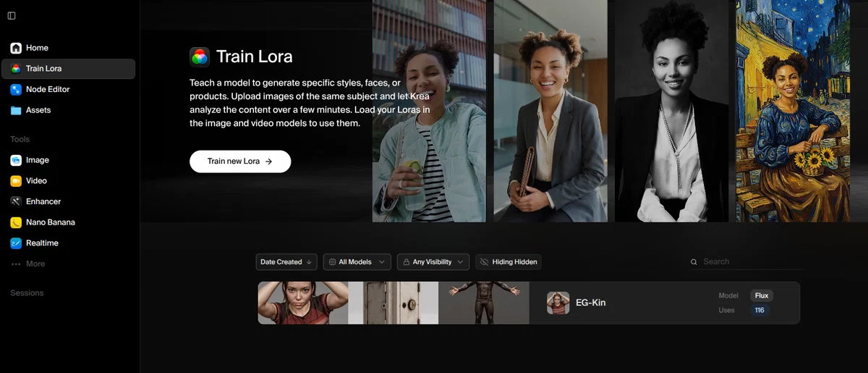Go to Node Editor
Image resolution: width=868 pixels, height=373 pixels.
[68, 90]
